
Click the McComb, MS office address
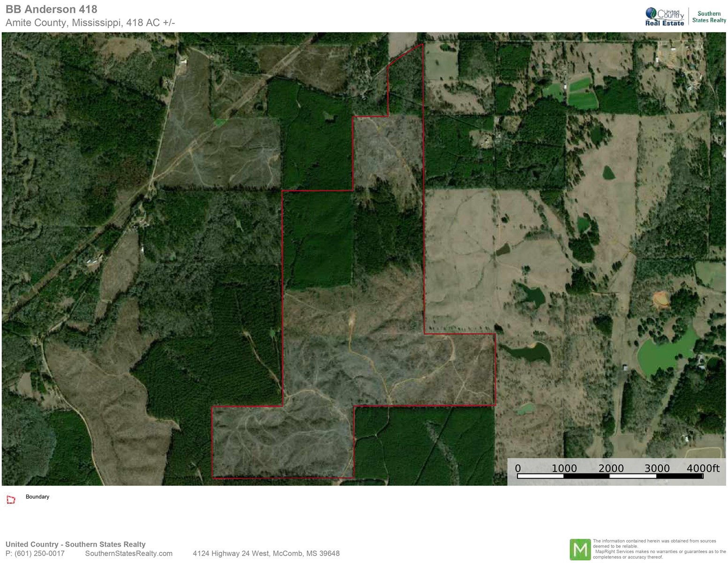coord(266,554)
